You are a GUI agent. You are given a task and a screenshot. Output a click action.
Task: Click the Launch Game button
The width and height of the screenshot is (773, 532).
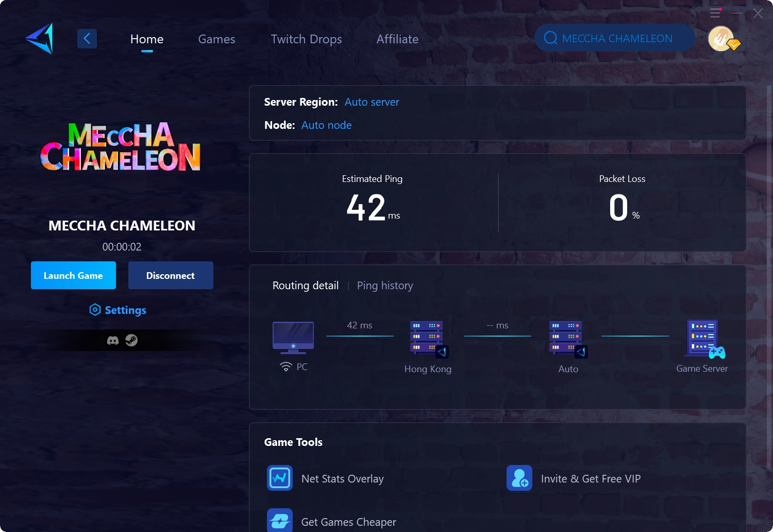coord(73,275)
